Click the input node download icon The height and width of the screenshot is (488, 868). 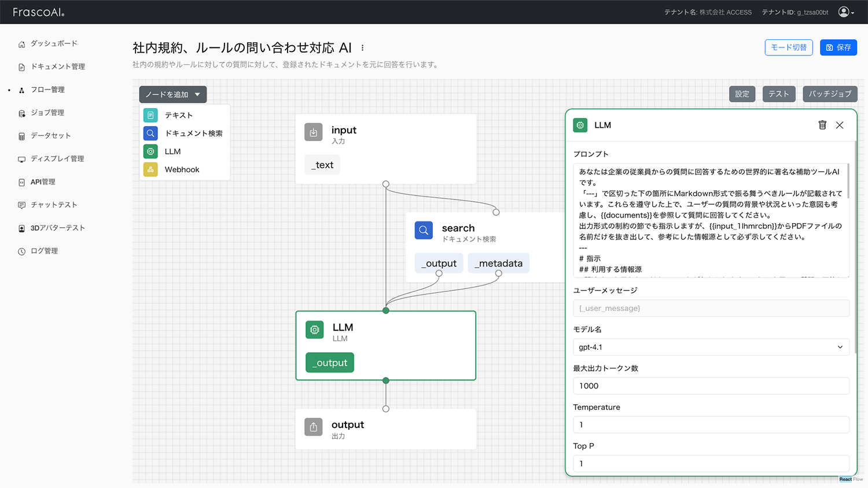tap(313, 132)
